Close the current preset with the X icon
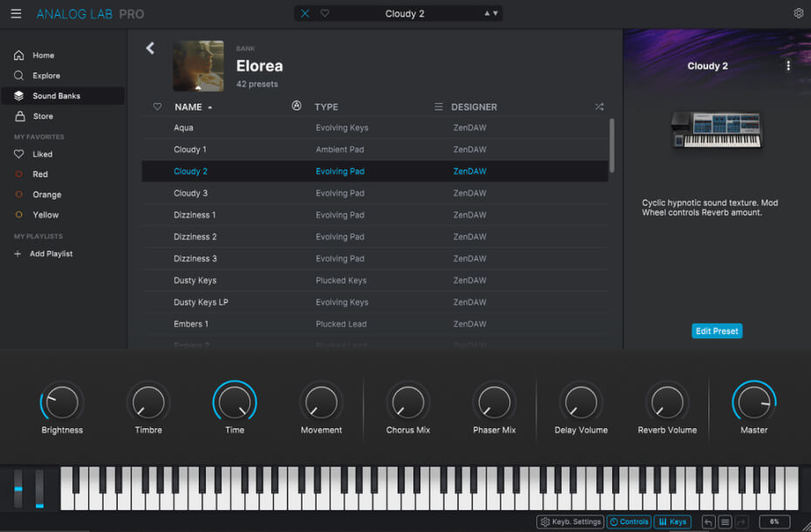 (305, 13)
